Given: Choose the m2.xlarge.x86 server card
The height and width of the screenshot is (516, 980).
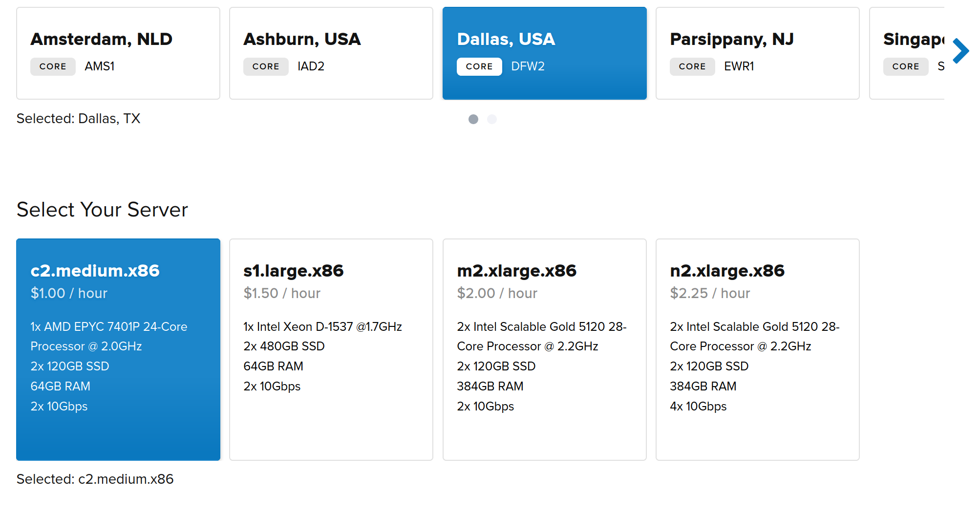Looking at the screenshot, I should [x=545, y=349].
